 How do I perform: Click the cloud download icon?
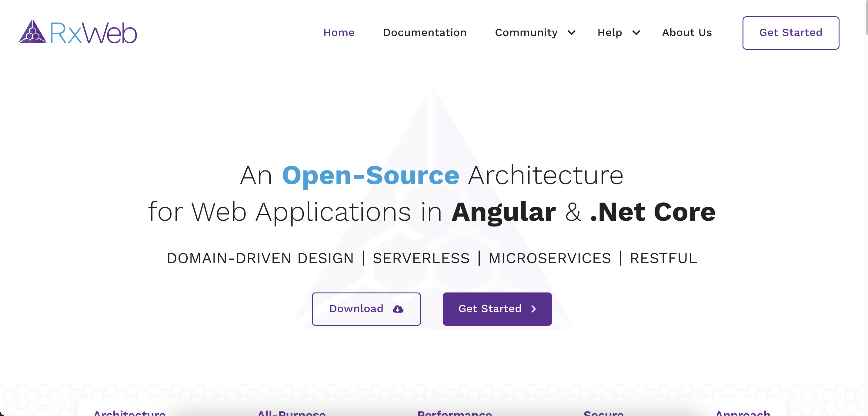398,309
